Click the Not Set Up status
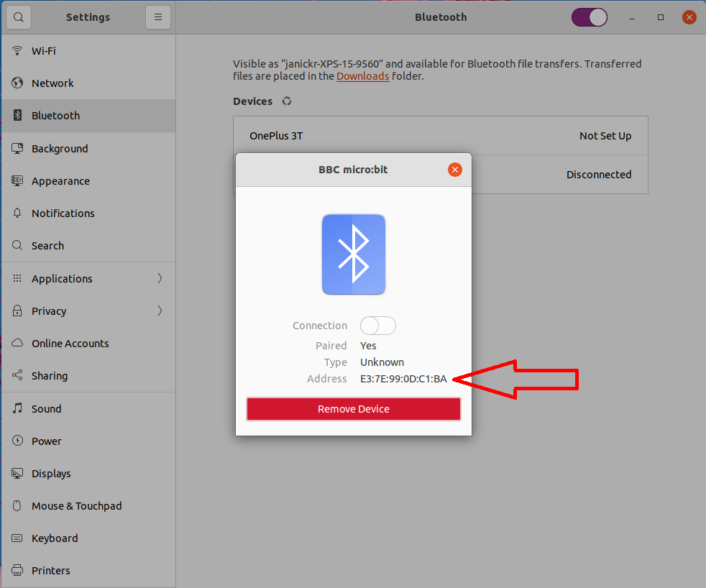The height and width of the screenshot is (588, 706). 605,136
